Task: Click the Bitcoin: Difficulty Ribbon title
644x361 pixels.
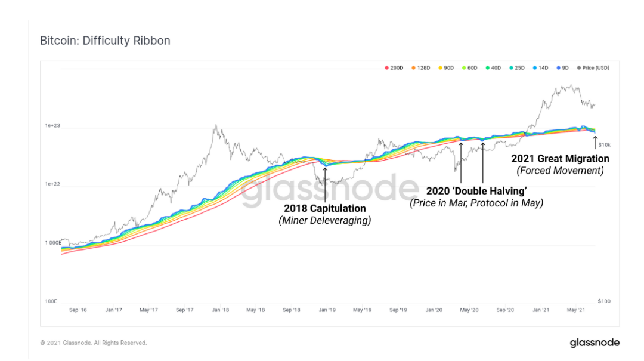Action: [x=105, y=41]
